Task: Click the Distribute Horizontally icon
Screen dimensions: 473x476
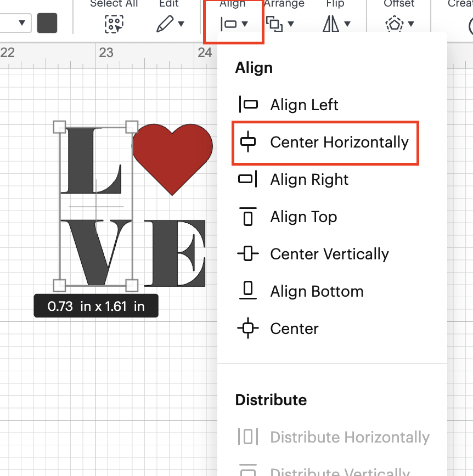Action: (247, 437)
